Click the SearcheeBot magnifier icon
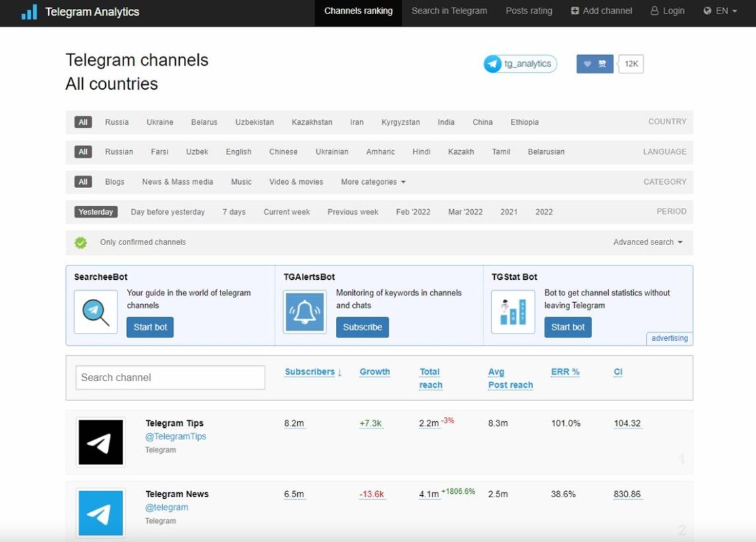This screenshot has height=542, width=756. 96,312
